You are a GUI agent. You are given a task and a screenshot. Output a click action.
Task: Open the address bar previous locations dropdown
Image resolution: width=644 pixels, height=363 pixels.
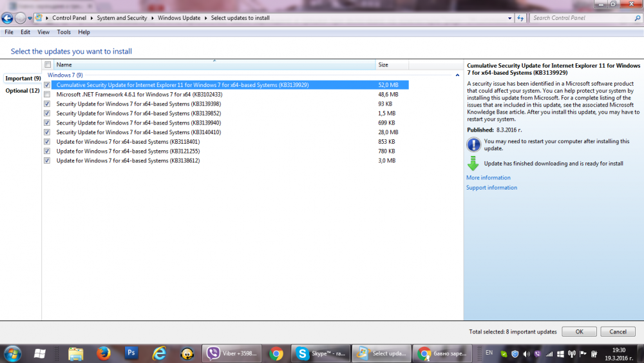coord(509,18)
